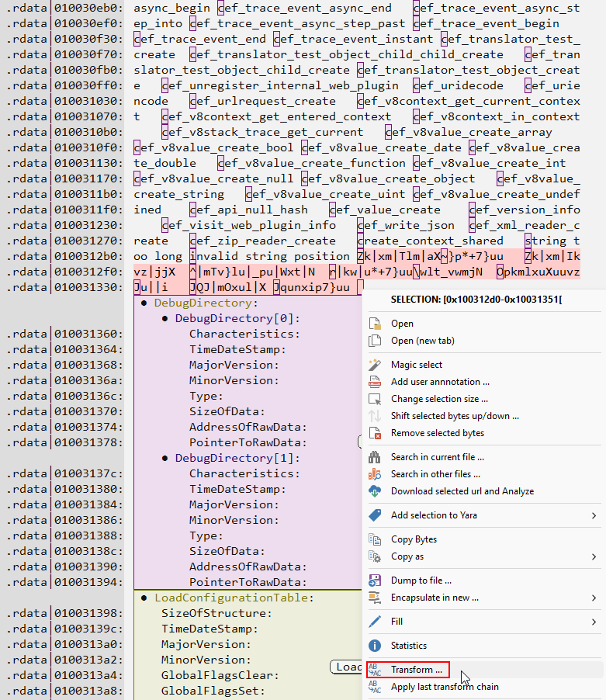The width and height of the screenshot is (606, 700).
Task: Click the binoculars Search in current file icon
Action: click(x=376, y=457)
